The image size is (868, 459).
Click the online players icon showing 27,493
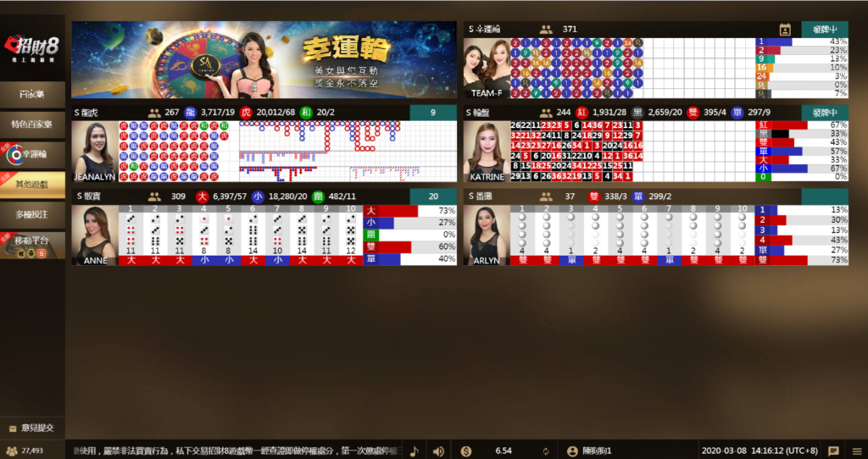coord(12,451)
